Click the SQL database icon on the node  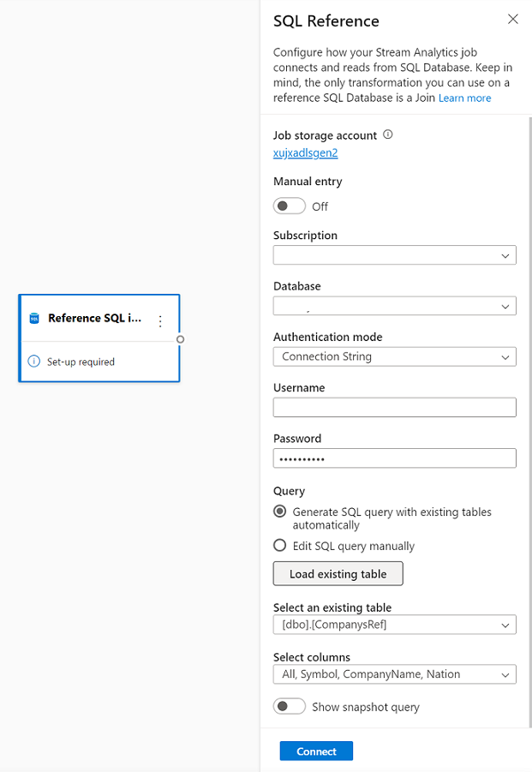pos(34,319)
